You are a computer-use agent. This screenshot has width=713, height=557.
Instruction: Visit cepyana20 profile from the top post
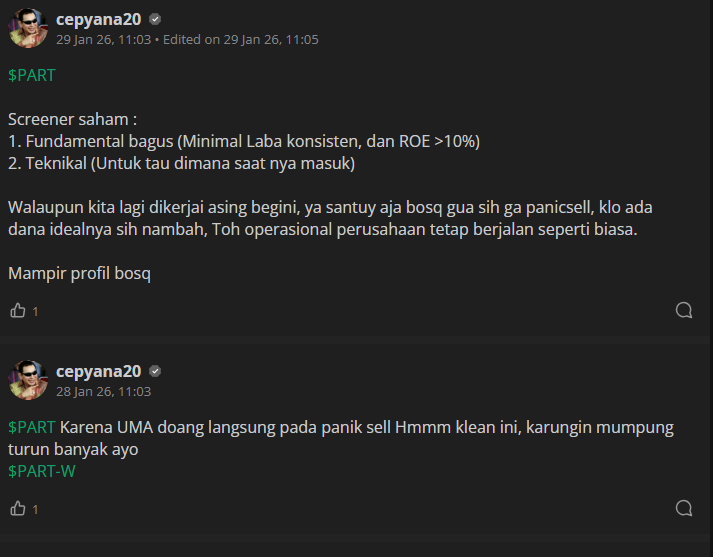pos(99,20)
